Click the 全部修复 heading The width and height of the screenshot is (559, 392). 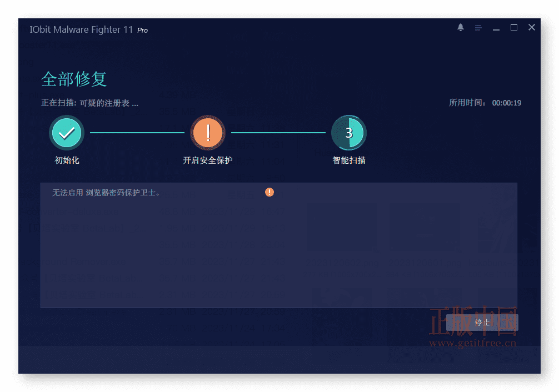(74, 79)
